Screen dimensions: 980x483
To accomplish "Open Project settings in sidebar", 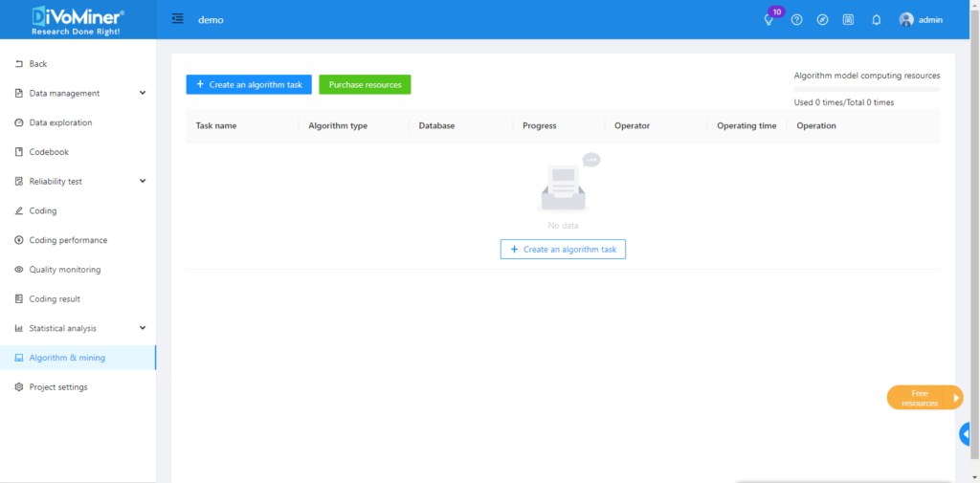I will pyautogui.click(x=58, y=387).
